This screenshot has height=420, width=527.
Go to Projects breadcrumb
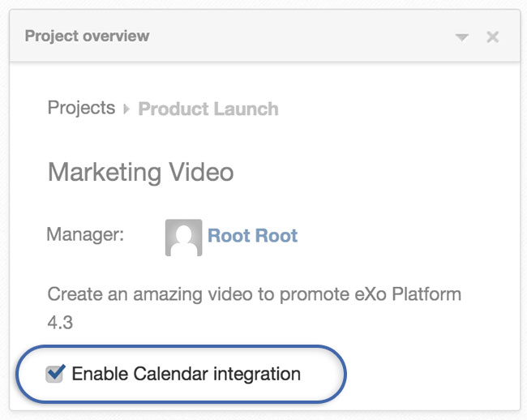point(81,108)
